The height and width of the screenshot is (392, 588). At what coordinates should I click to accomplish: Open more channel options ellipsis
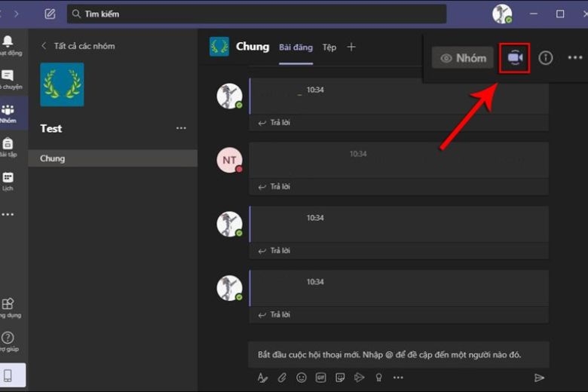pos(575,58)
